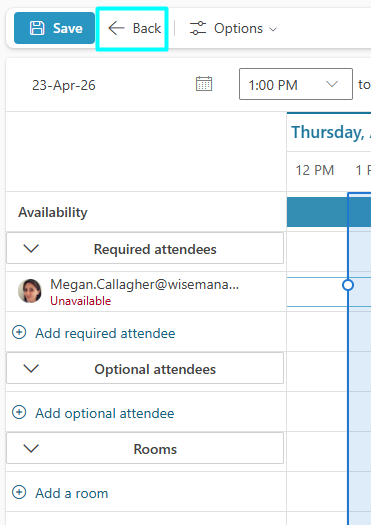Image resolution: width=371 pixels, height=525 pixels.
Task: Click the Save floppy disk icon
Action: 37,28
